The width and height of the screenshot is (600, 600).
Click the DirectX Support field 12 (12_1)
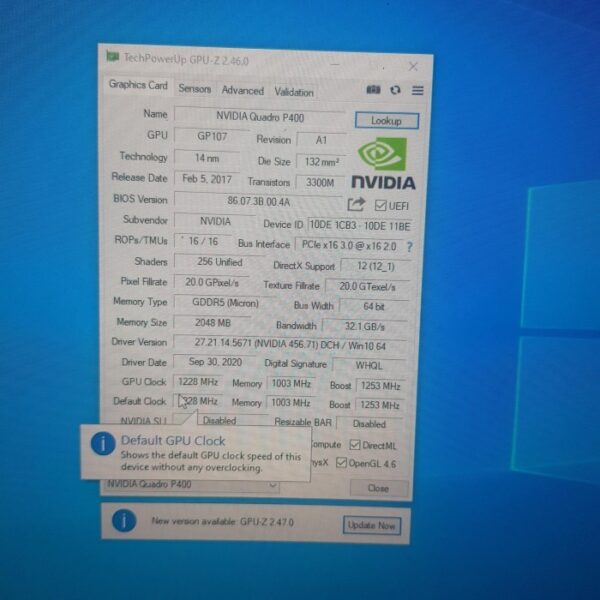click(375, 266)
